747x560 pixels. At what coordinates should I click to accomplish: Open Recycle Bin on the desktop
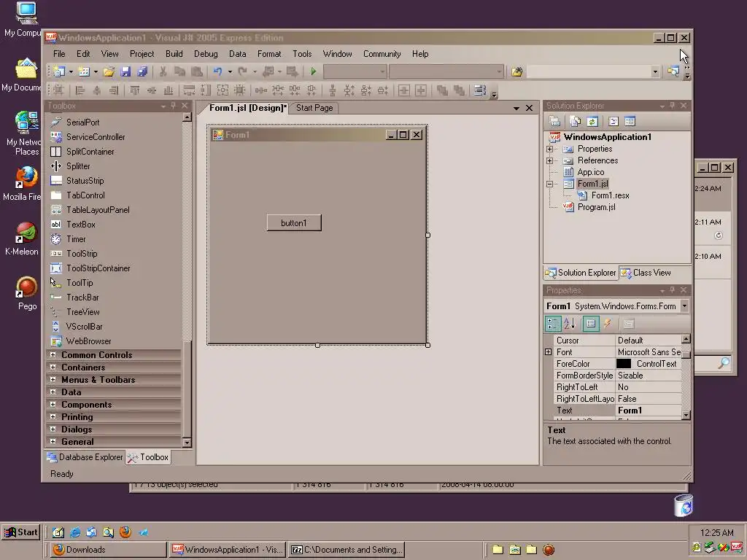[x=684, y=506]
